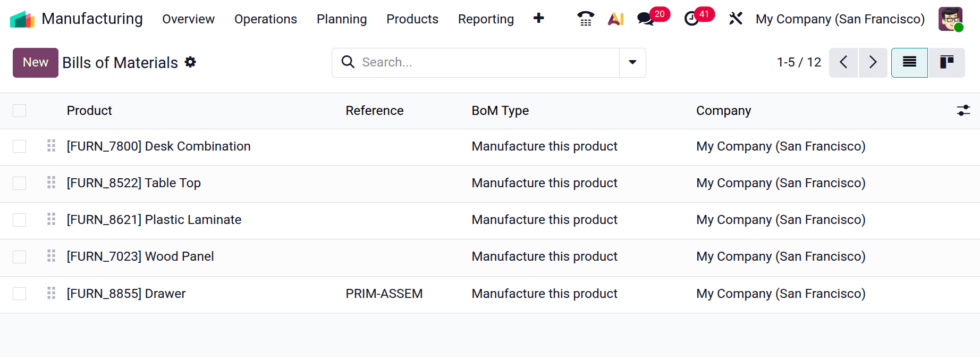Open optional columns adjust icon
980x357 pixels.
[x=964, y=111]
